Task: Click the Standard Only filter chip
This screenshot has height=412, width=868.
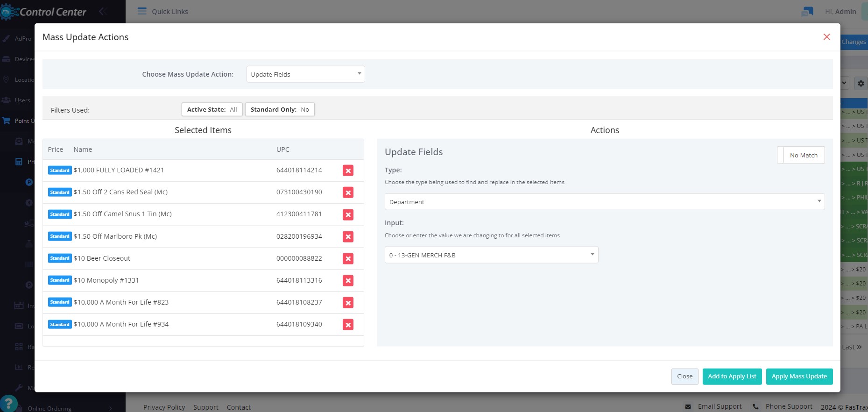Action: click(280, 109)
